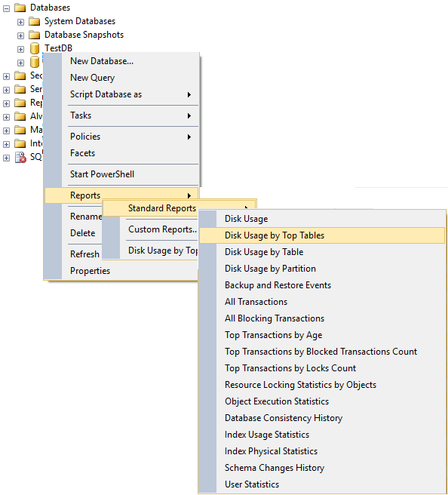Expand the TestDB database node
This screenshot has width=448, height=495.
pos(20,49)
